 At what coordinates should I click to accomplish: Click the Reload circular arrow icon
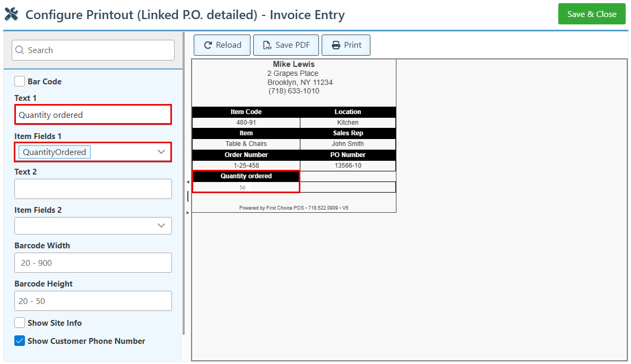(208, 45)
